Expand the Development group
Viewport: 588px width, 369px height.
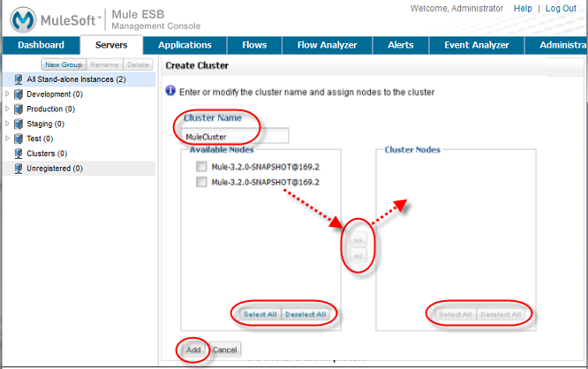click(x=7, y=94)
